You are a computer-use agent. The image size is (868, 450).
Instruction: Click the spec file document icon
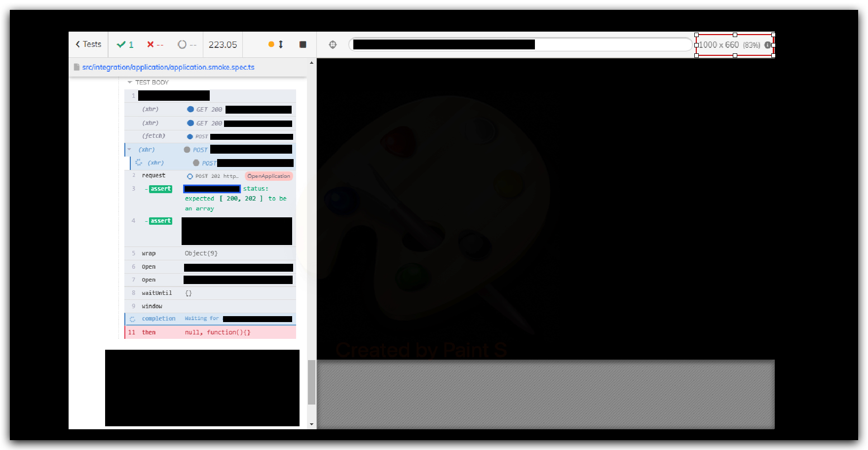click(x=76, y=67)
